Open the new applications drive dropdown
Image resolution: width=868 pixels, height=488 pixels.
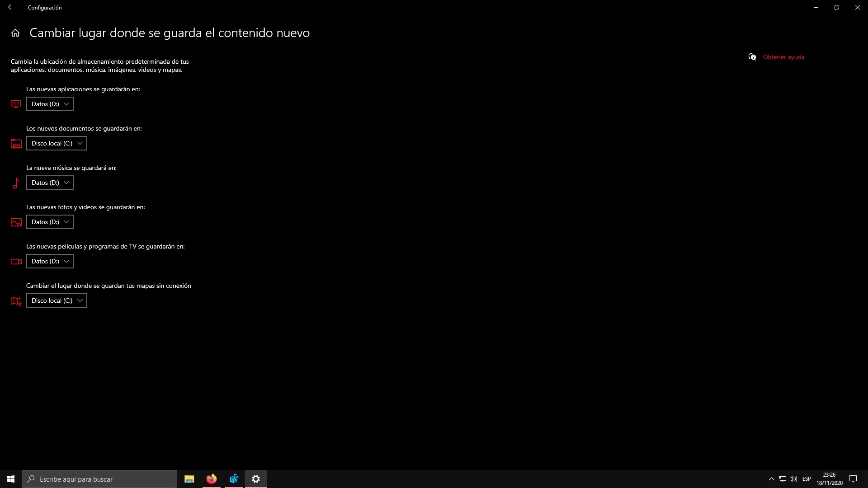[x=50, y=104]
